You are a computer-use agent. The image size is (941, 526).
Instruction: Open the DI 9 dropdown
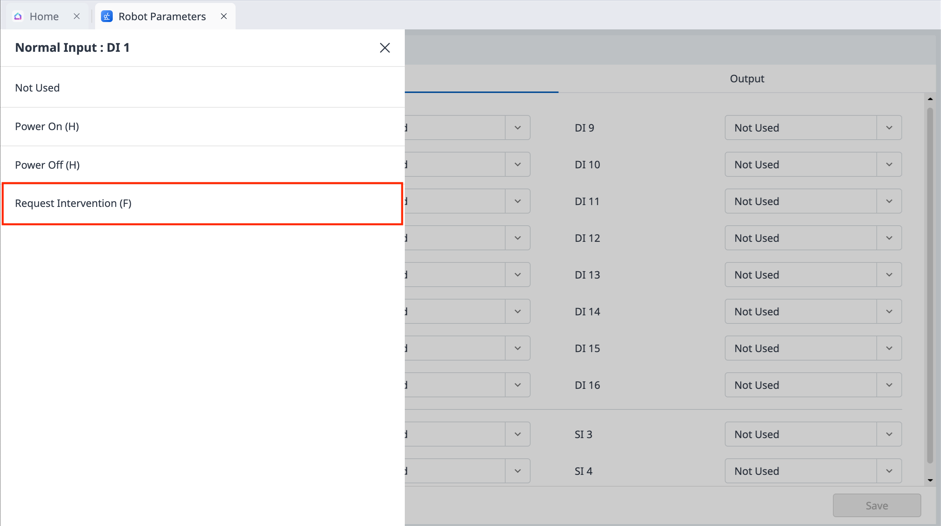tap(812, 128)
